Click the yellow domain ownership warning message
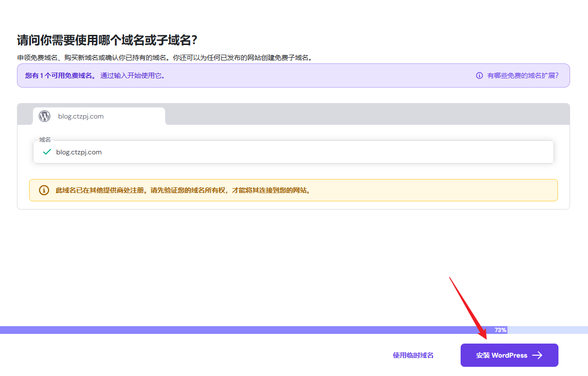The height and width of the screenshot is (376, 588). coord(183,190)
